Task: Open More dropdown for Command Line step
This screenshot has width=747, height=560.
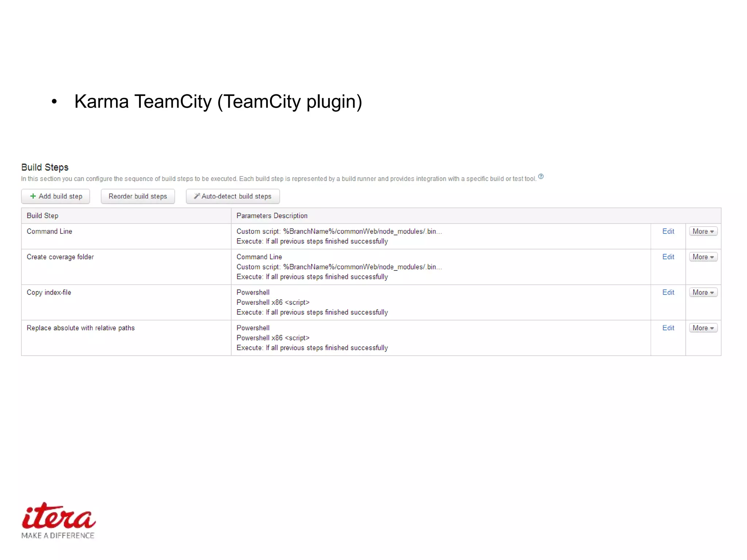Action: tap(703, 231)
